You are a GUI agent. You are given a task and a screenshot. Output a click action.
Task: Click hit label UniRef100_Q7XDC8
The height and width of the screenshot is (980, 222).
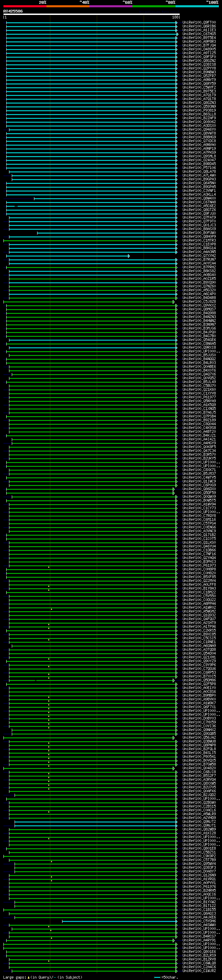(x=199, y=141)
